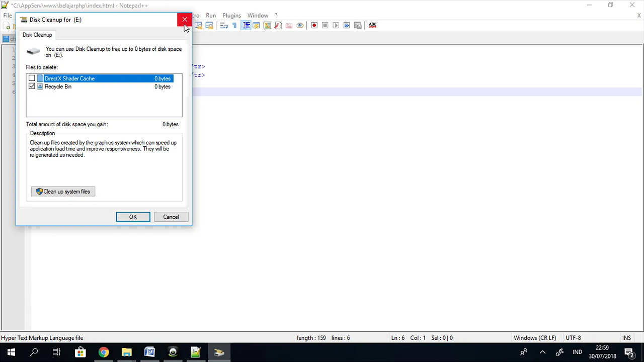Open Microsoft Word from the taskbar
Image resolution: width=644 pixels, height=362 pixels.
point(149,352)
